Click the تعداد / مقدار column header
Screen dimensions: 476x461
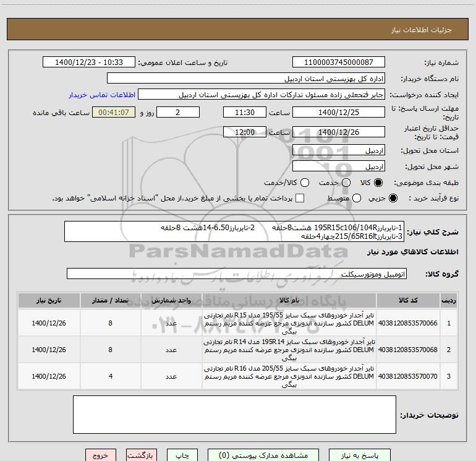click(111, 300)
